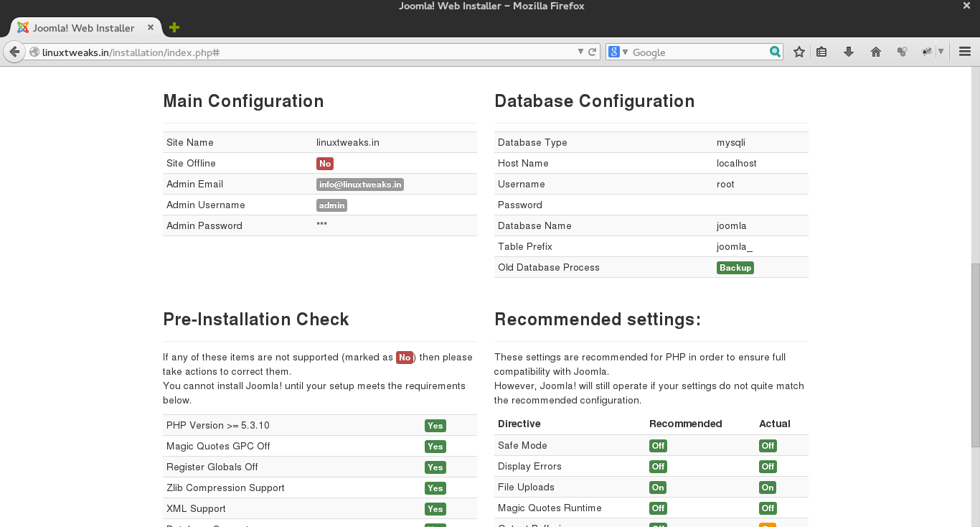The width and height of the screenshot is (980, 527).
Task: Click the 'Actual' column header
Action: pos(775,424)
